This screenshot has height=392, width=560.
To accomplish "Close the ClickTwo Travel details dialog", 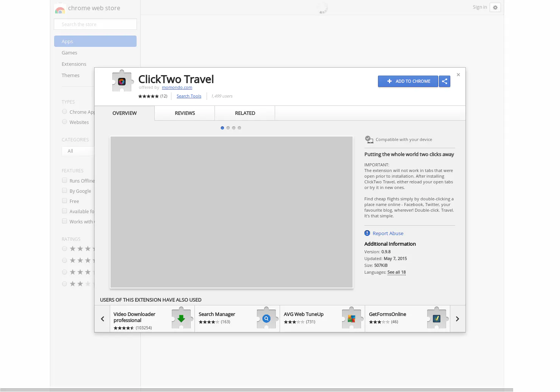I will coord(458,75).
